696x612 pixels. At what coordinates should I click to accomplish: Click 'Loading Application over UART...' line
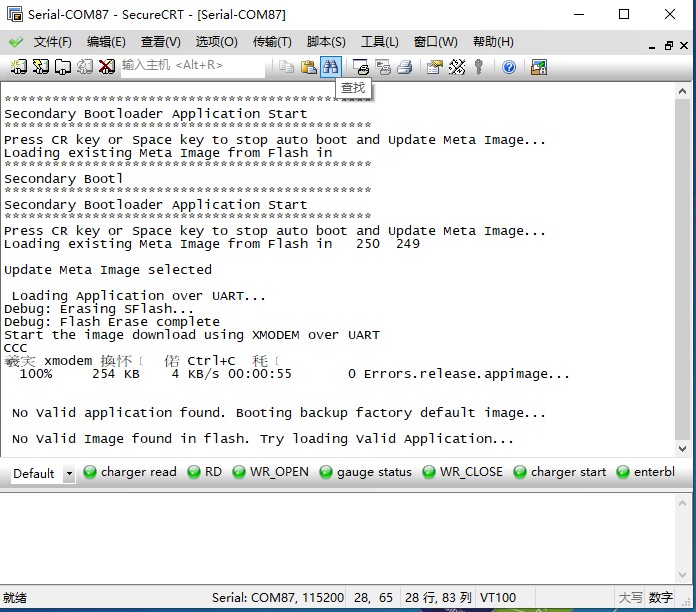138,296
